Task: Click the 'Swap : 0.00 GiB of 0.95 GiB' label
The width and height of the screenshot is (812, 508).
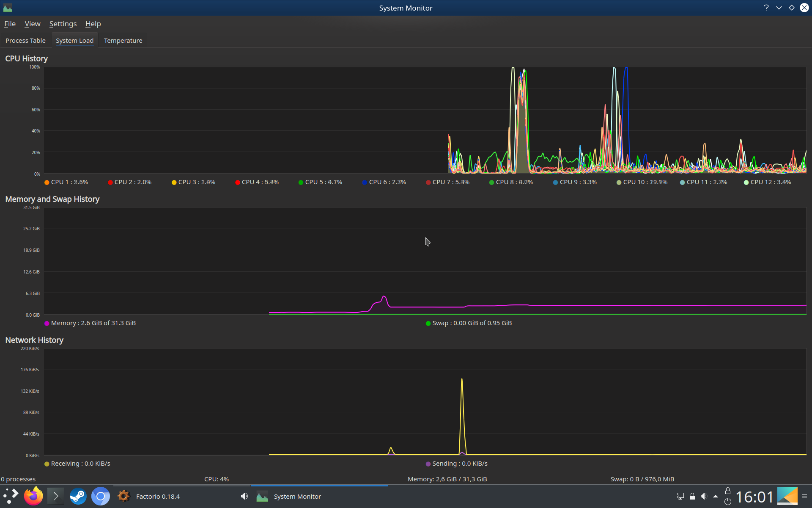Action: (x=472, y=323)
